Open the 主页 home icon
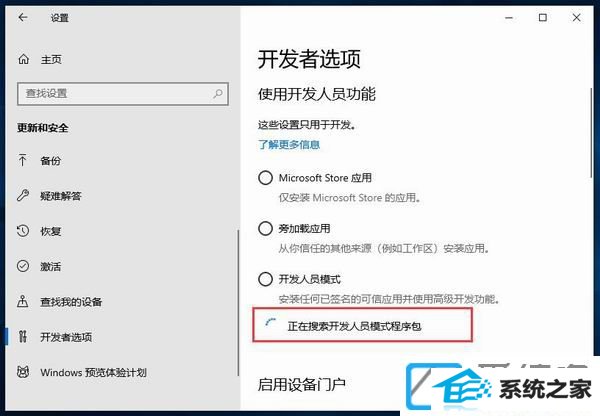Viewport: 600px width, 416px height. [24, 59]
